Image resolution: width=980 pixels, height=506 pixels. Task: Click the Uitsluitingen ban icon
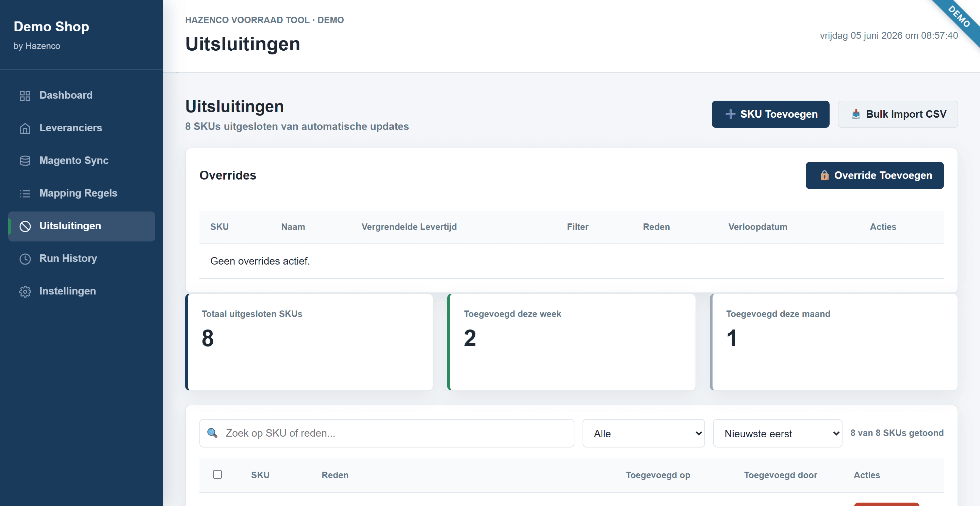tap(25, 226)
